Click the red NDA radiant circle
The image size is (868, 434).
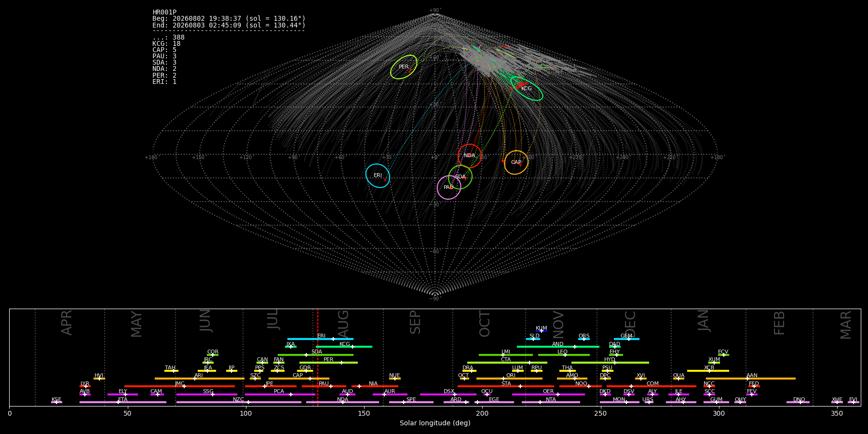click(x=470, y=156)
